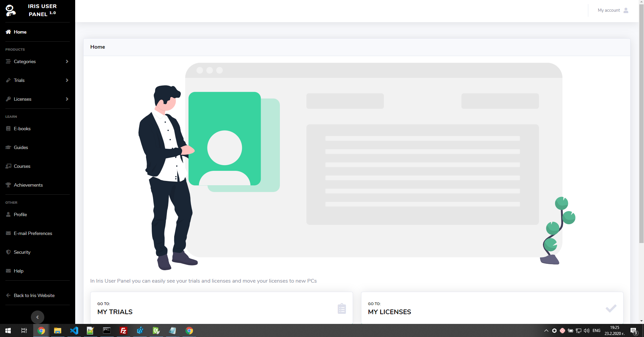Viewport: 644px width, 337px height.
Task: Click the ENG language indicator
Action: pos(596,331)
